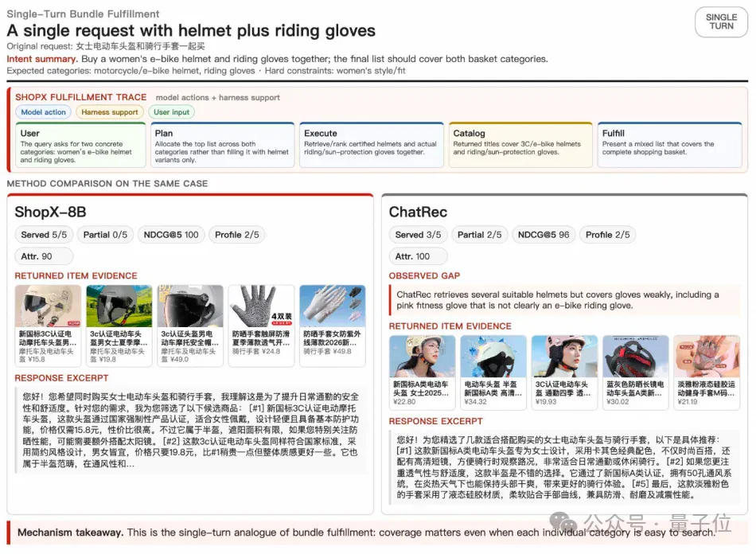This screenshot has width=756, height=554.
Task: Click the ShopX-8B heading
Action: pos(50,213)
